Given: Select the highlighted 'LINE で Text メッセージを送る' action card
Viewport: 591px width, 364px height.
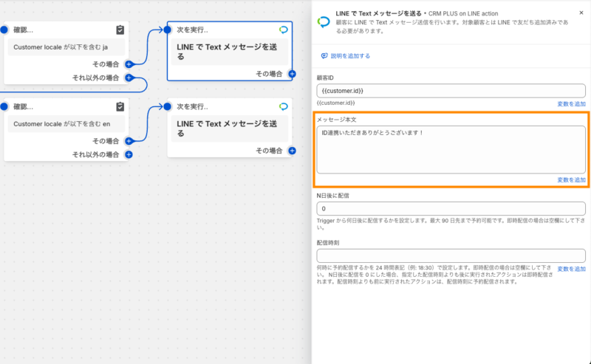Looking at the screenshot, I should (230, 52).
